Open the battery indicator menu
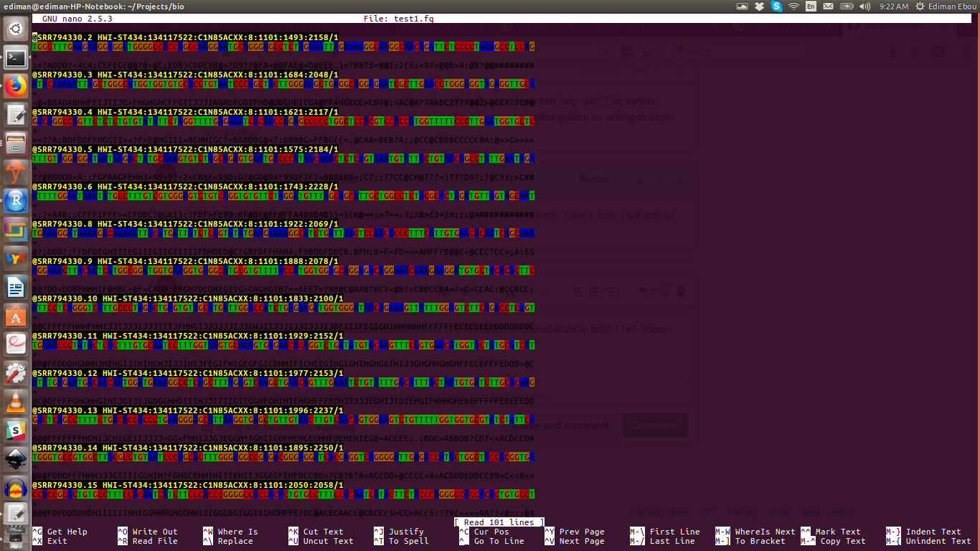This screenshot has height=551, width=980. click(847, 6)
